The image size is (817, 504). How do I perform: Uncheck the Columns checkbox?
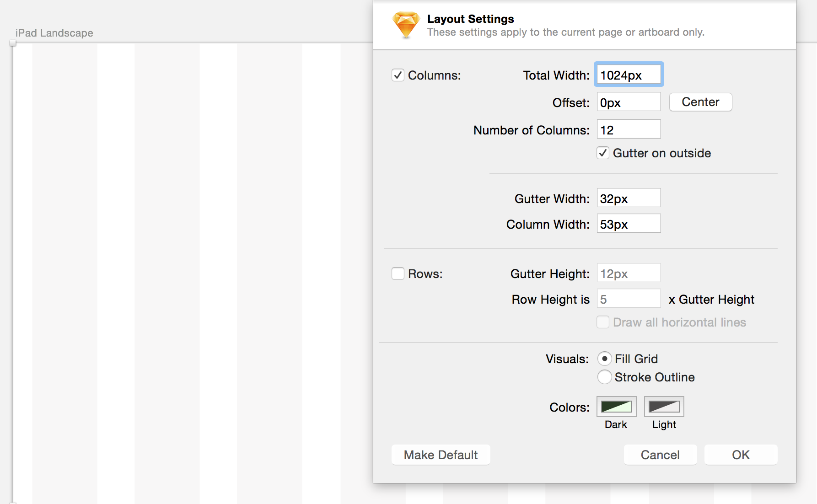tap(398, 75)
